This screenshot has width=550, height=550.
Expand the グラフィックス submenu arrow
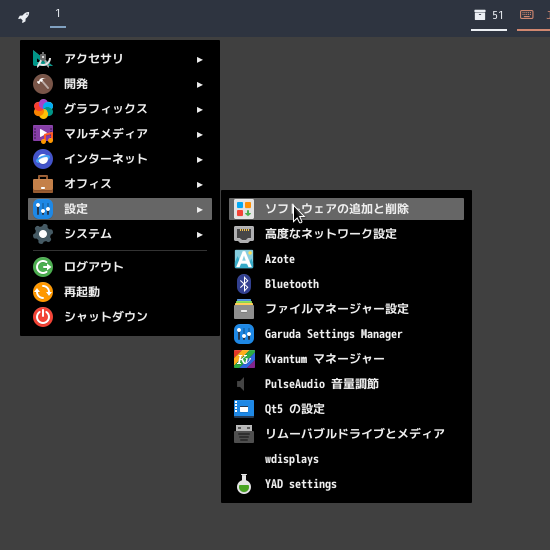click(200, 110)
